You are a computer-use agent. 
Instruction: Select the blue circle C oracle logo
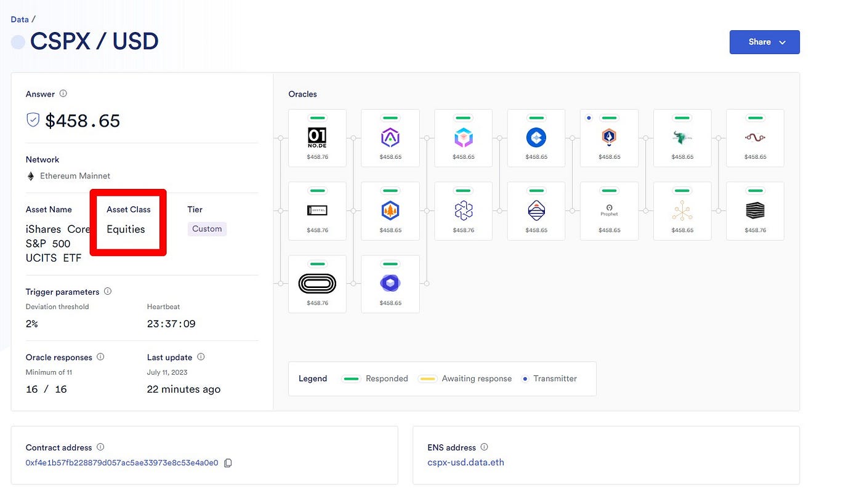[536, 138]
